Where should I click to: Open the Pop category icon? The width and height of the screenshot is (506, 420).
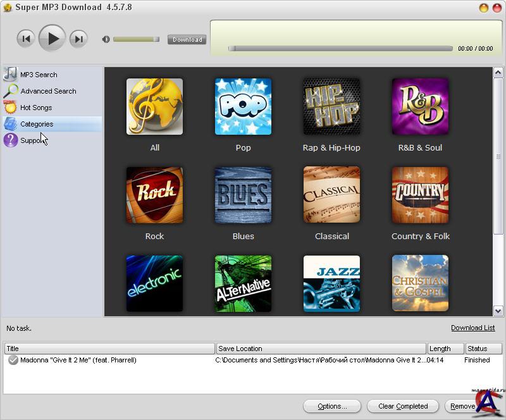(243, 107)
